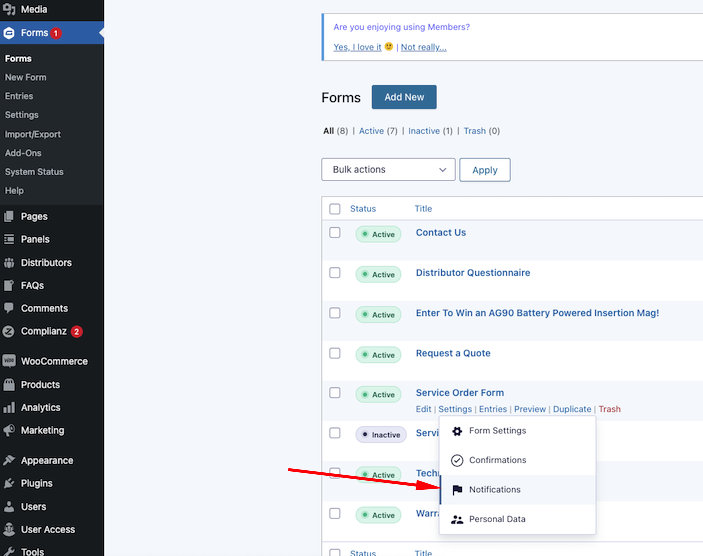
Task: Toggle the select-all checkbox in table header
Action: point(335,209)
